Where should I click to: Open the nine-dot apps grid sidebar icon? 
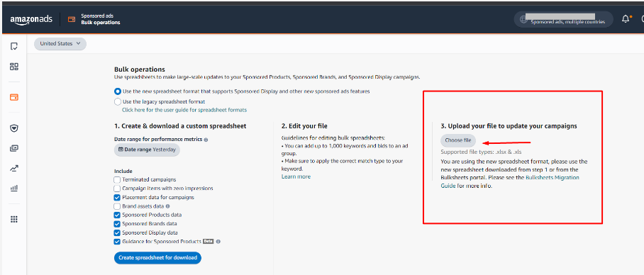pyautogui.click(x=14, y=219)
